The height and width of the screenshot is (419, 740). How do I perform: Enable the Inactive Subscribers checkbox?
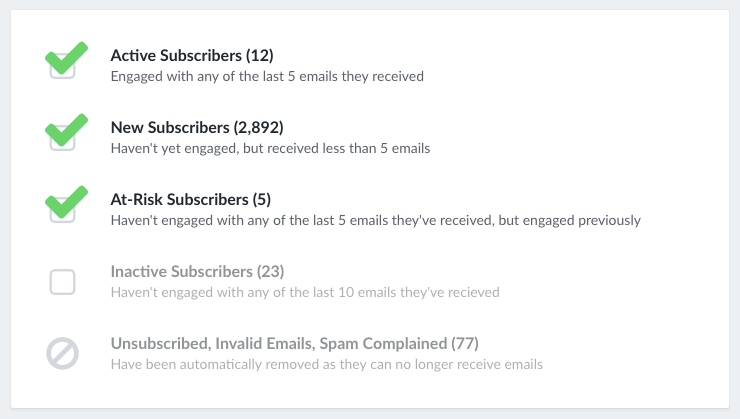(x=62, y=282)
